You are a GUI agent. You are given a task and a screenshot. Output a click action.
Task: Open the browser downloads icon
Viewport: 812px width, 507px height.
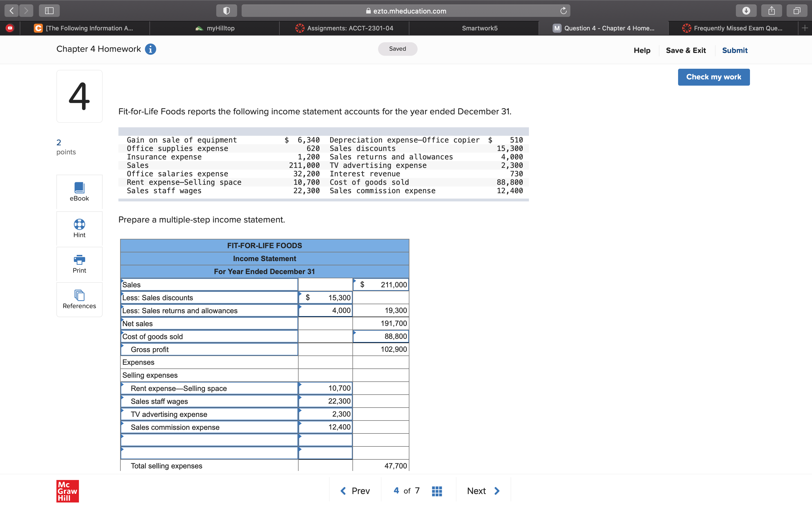point(746,11)
